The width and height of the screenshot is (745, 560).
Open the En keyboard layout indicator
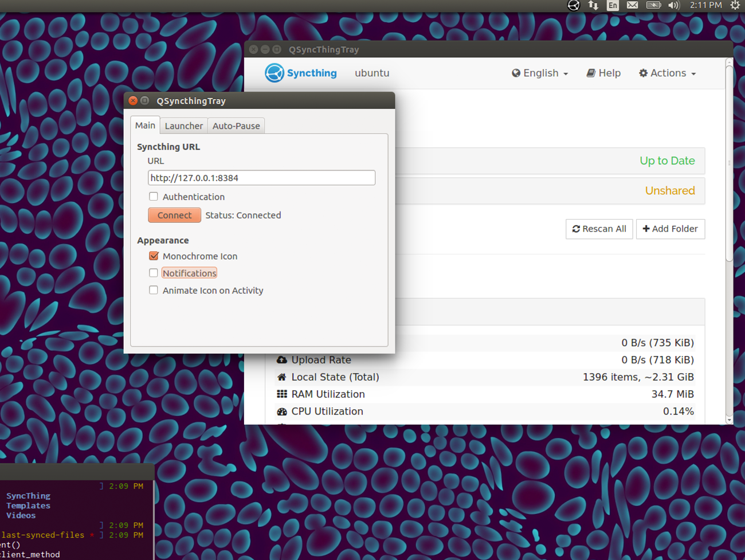click(x=613, y=6)
